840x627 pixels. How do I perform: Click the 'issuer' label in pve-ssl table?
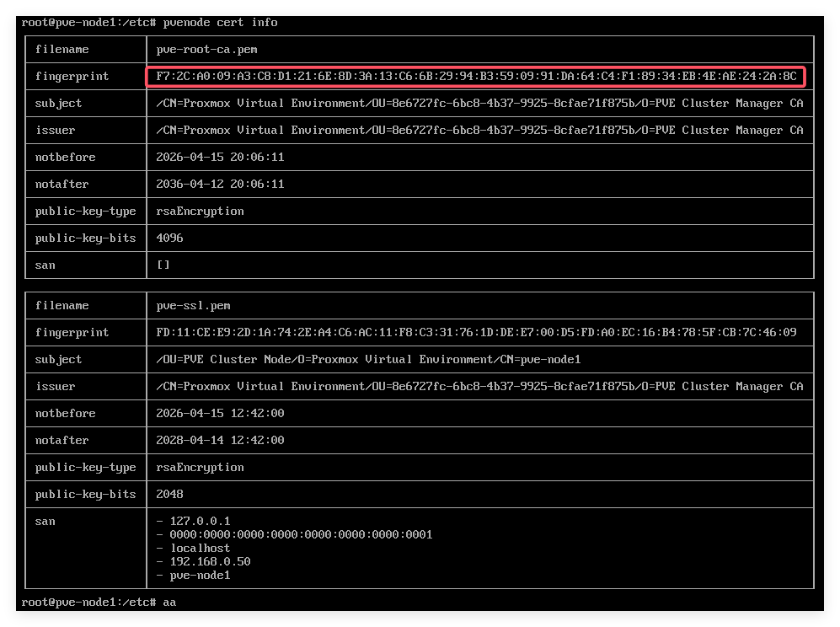pos(55,386)
